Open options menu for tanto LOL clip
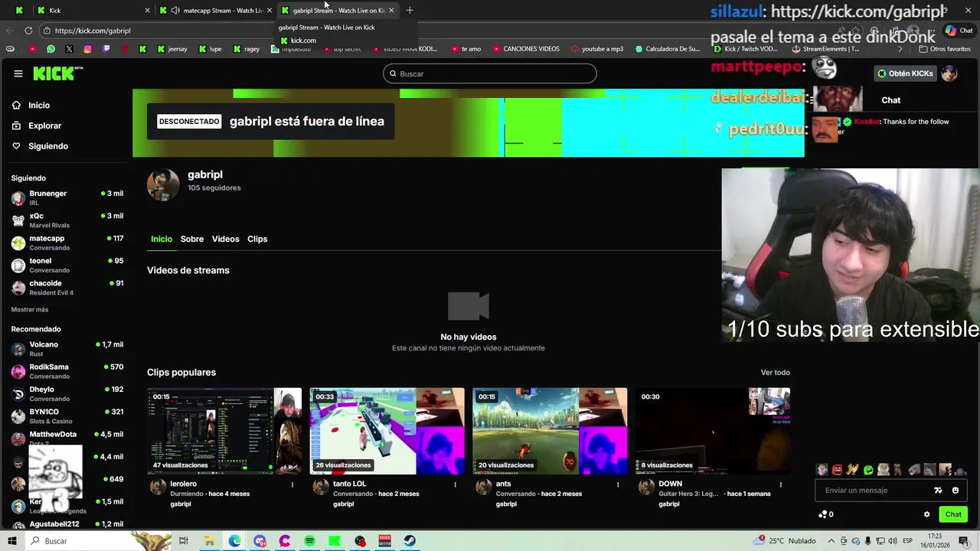 tap(455, 484)
